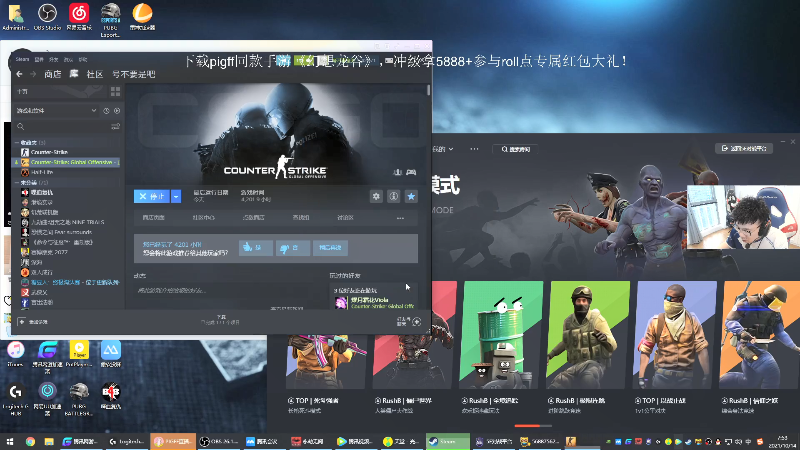Open the Windows Start button
The width and height of the screenshot is (800, 450).
10,441
